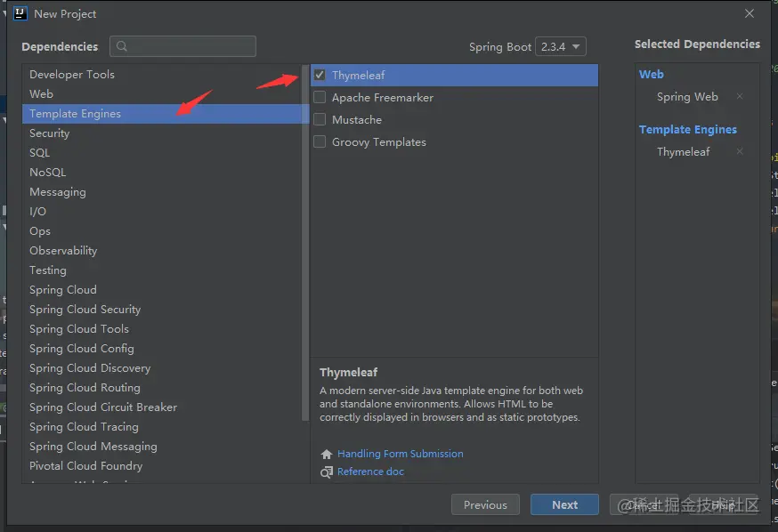The width and height of the screenshot is (778, 532).
Task: Select Spring Cloud Tracing category
Action: 162,427
